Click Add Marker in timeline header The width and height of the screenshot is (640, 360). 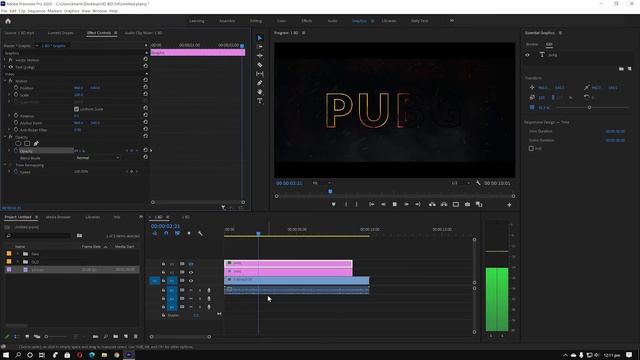pos(189,233)
